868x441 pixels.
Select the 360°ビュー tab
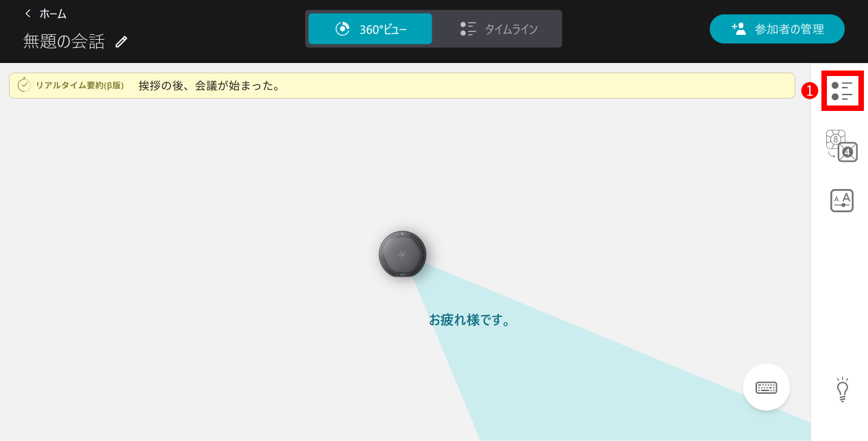coord(370,29)
